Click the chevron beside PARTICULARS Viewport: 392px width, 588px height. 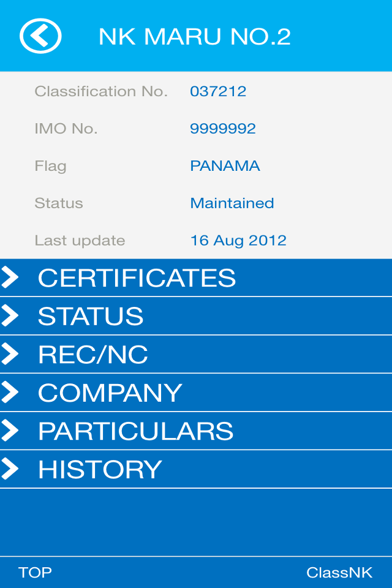(x=10, y=431)
